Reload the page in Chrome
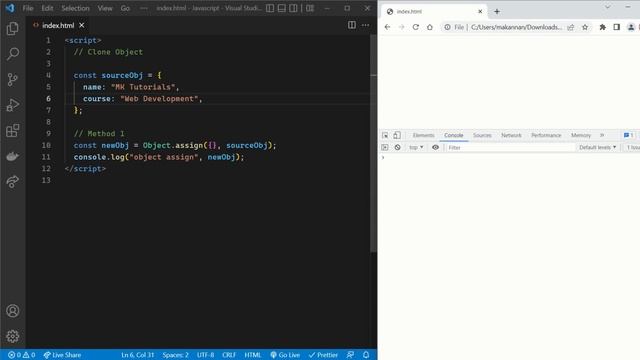Screen dimensions: 640x360 point(416,27)
